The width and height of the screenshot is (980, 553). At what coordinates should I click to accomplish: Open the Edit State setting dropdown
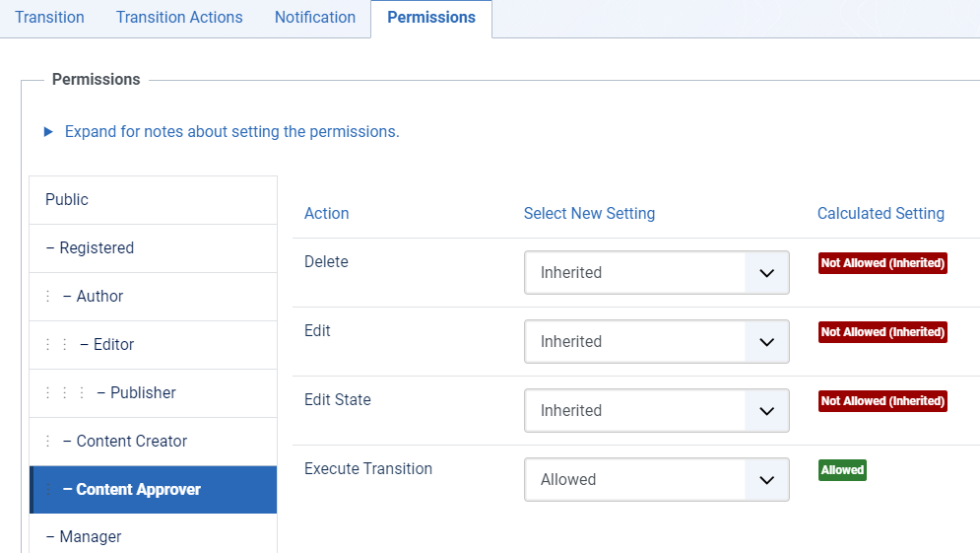(x=656, y=410)
